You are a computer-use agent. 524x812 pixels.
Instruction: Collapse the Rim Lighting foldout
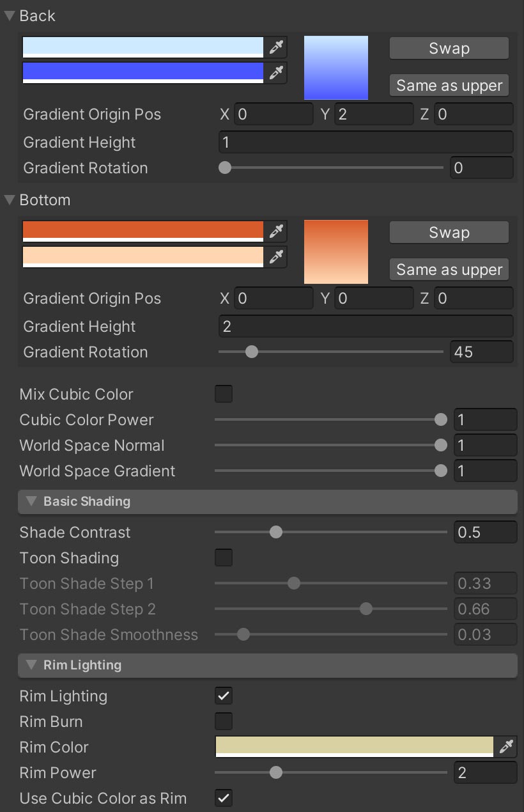(31, 665)
